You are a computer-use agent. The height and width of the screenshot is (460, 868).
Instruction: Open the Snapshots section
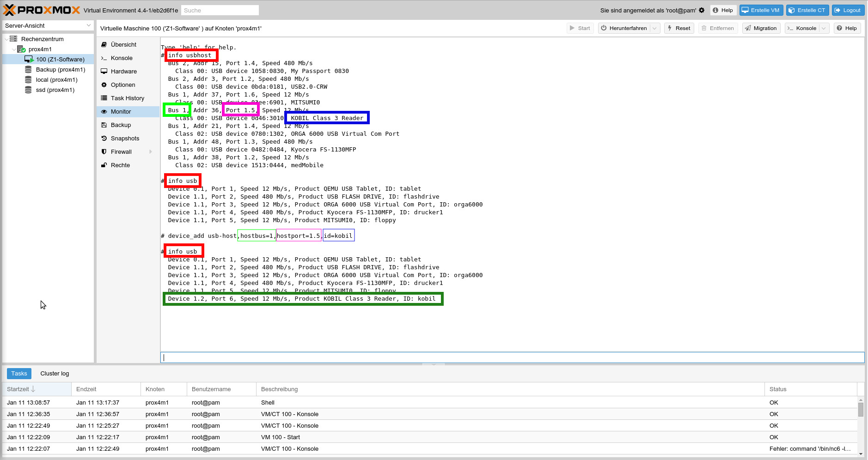[x=128, y=139]
